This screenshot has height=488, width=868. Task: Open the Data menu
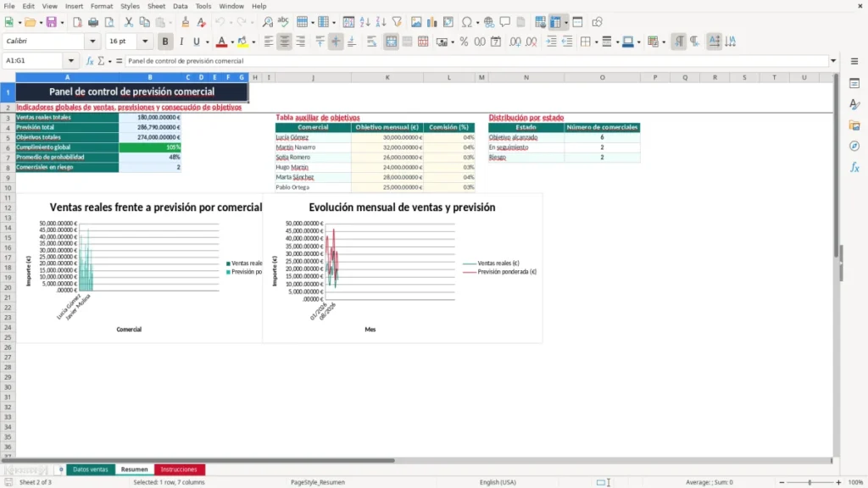(181, 6)
